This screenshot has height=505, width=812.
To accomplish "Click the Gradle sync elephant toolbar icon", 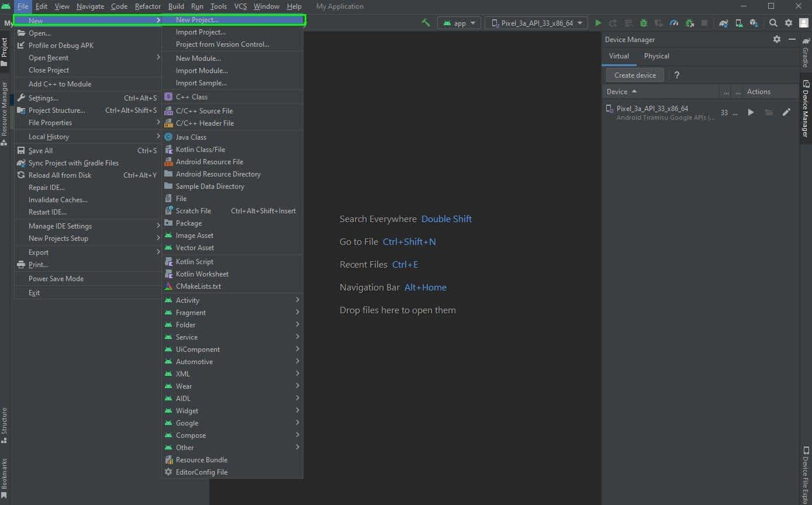I will pos(723,23).
